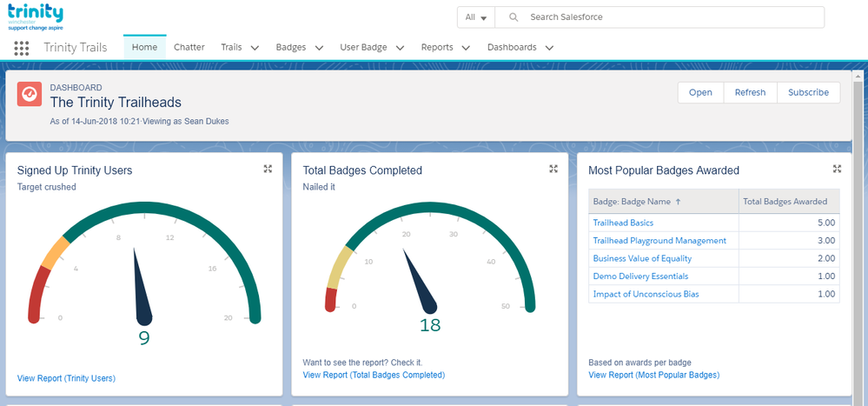Screen dimensions: 868x406
Task: Sort by Badge Name column arrow
Action: point(678,202)
